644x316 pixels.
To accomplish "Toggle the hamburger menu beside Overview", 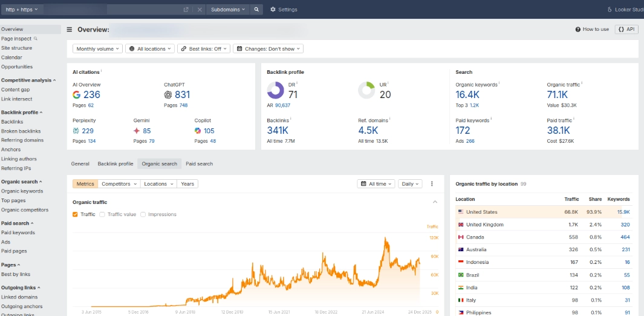I will click(70, 29).
